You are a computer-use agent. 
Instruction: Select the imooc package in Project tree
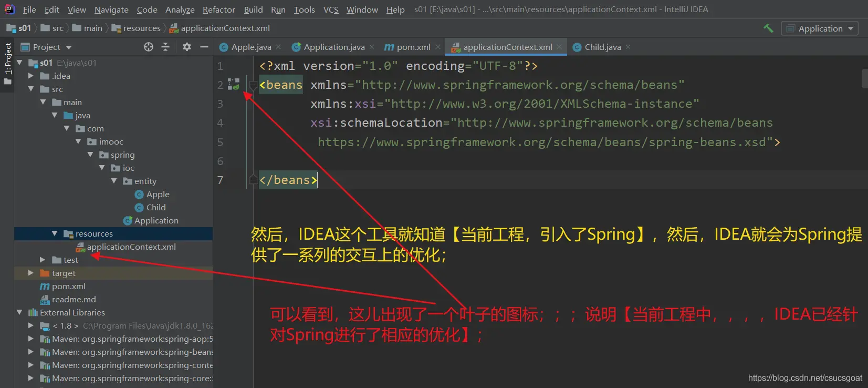[x=111, y=142]
